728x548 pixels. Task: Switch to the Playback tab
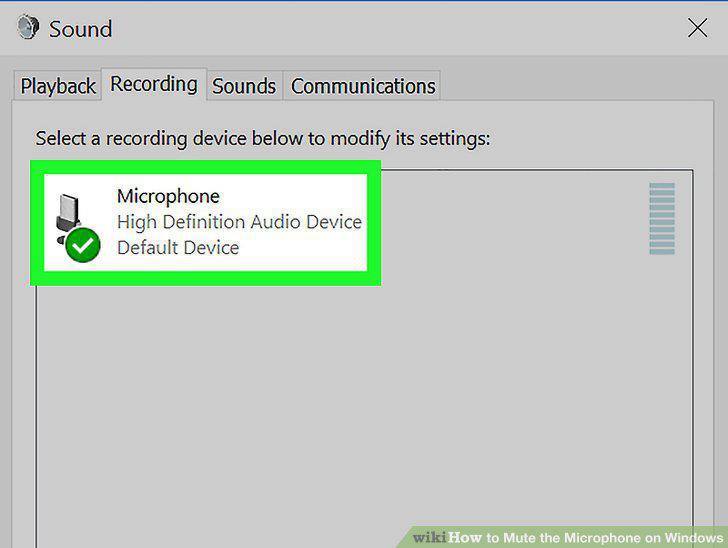pos(58,86)
